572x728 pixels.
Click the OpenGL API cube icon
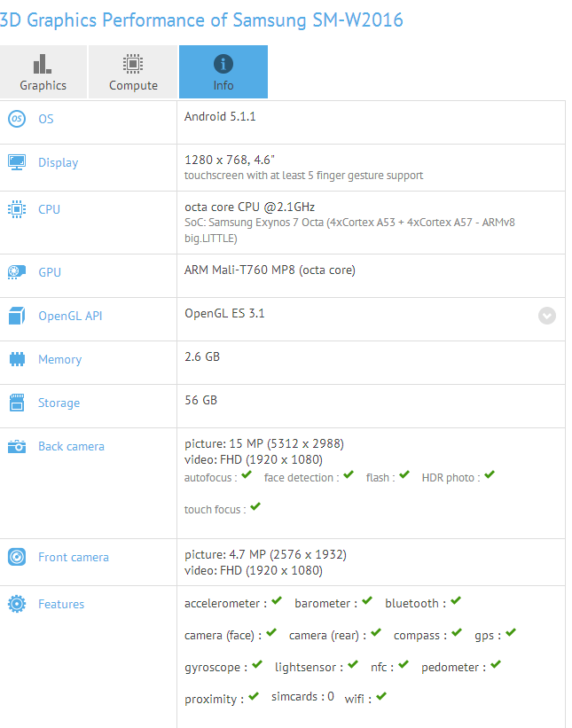point(17,316)
